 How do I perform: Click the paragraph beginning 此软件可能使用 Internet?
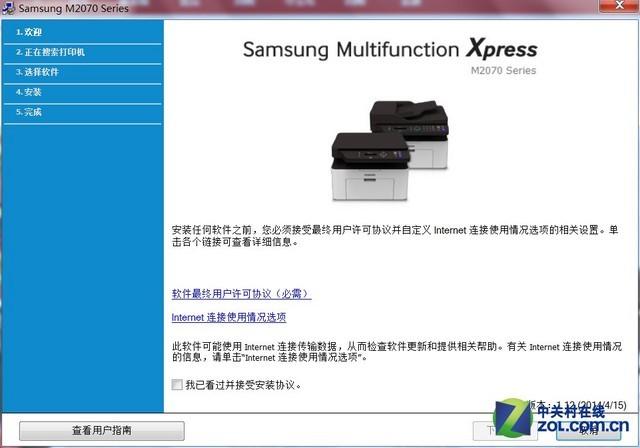pos(397,352)
